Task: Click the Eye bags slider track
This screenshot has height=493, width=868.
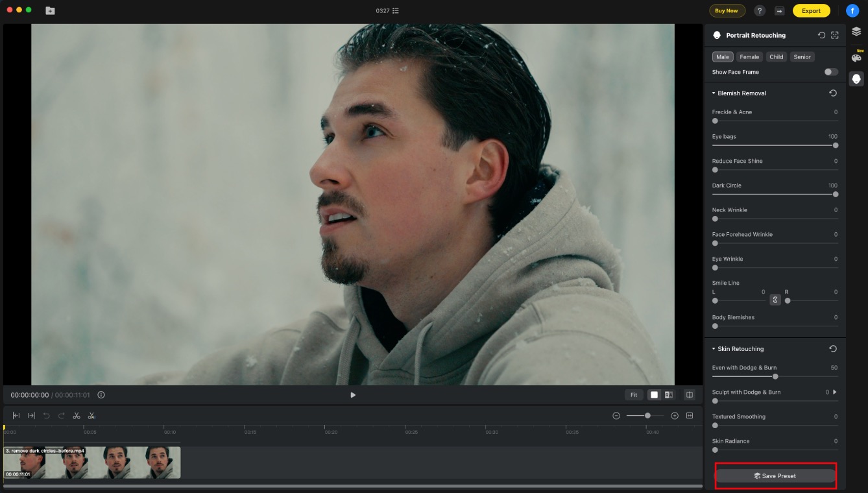Action: (x=775, y=145)
